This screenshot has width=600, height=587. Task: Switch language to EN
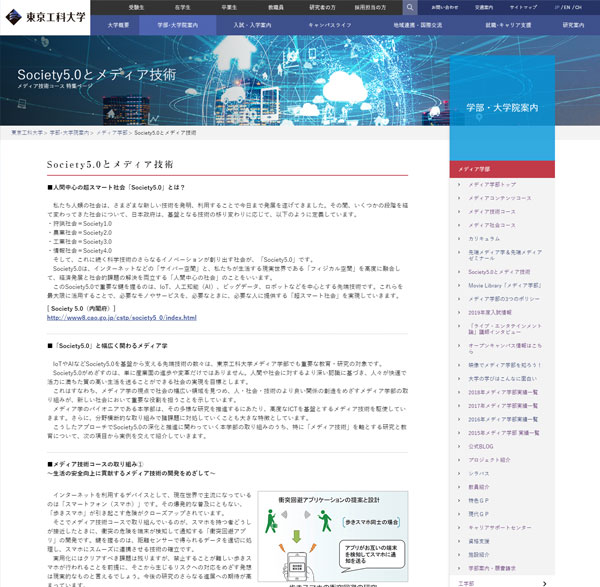(567, 7)
